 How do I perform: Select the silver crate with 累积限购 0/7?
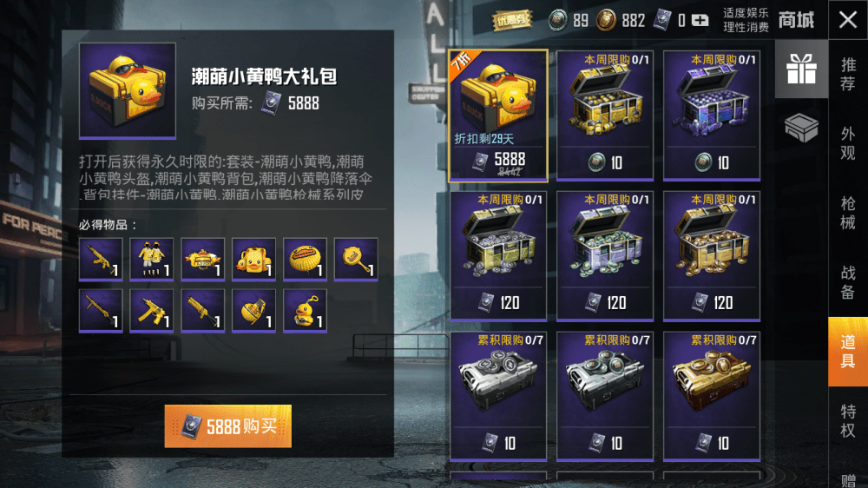[498, 396]
